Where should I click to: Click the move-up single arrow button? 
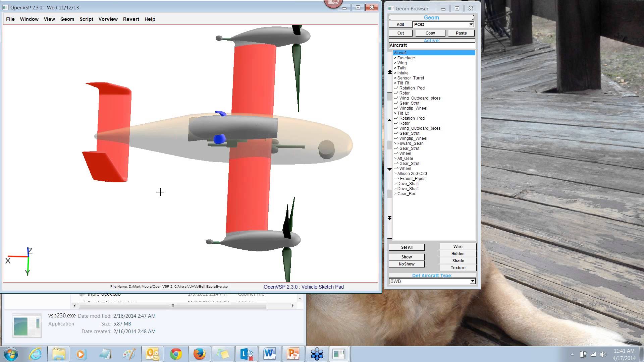tap(389, 120)
